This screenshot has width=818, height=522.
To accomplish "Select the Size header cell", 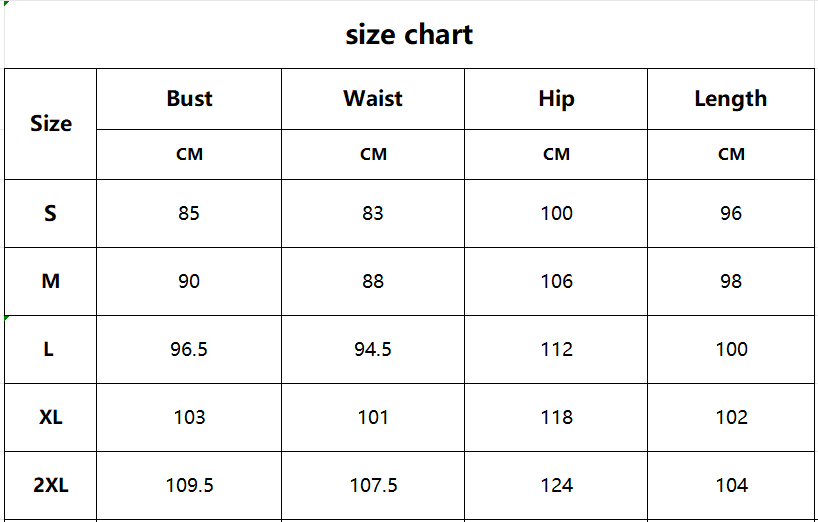I will [51, 124].
